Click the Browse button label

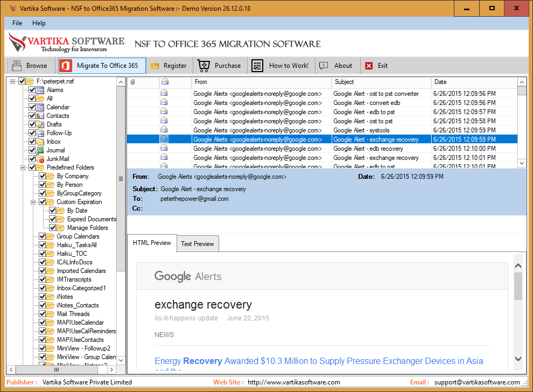tap(37, 66)
